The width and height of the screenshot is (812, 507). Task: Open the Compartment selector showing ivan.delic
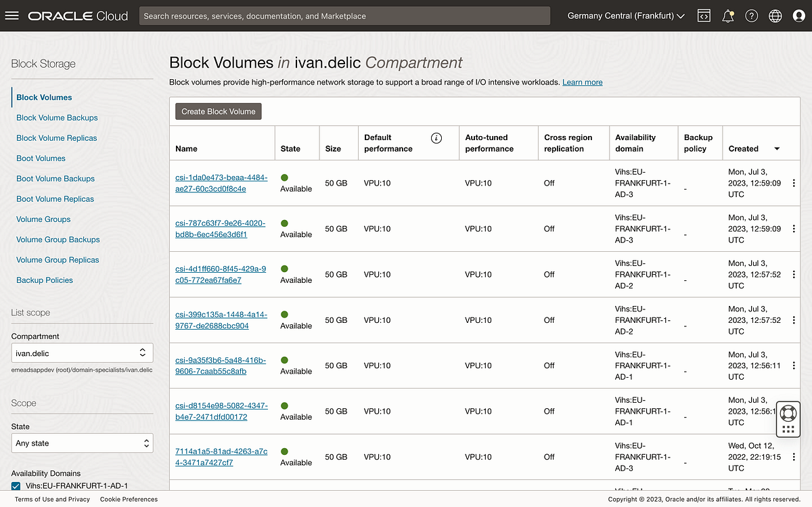(x=82, y=353)
